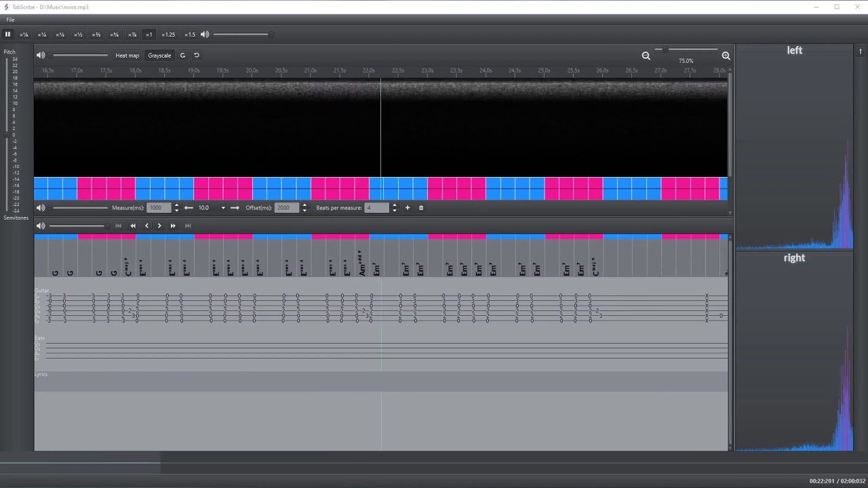
Task: Click the Measure(ms) input field showing 1000
Action: click(159, 208)
